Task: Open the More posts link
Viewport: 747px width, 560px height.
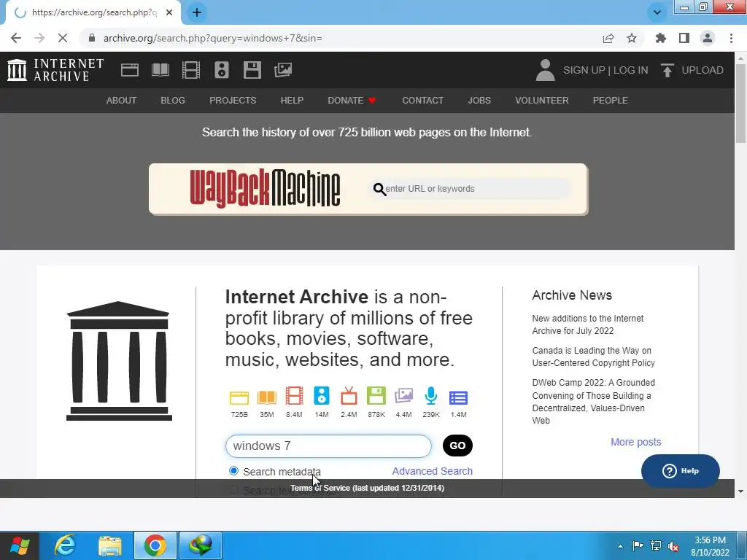Action: point(636,442)
